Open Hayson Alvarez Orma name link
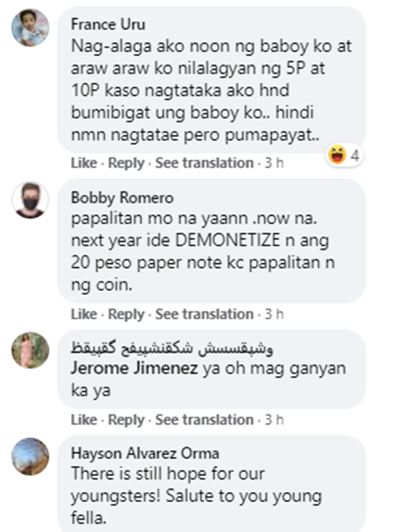The width and height of the screenshot is (408, 532). [x=145, y=453]
